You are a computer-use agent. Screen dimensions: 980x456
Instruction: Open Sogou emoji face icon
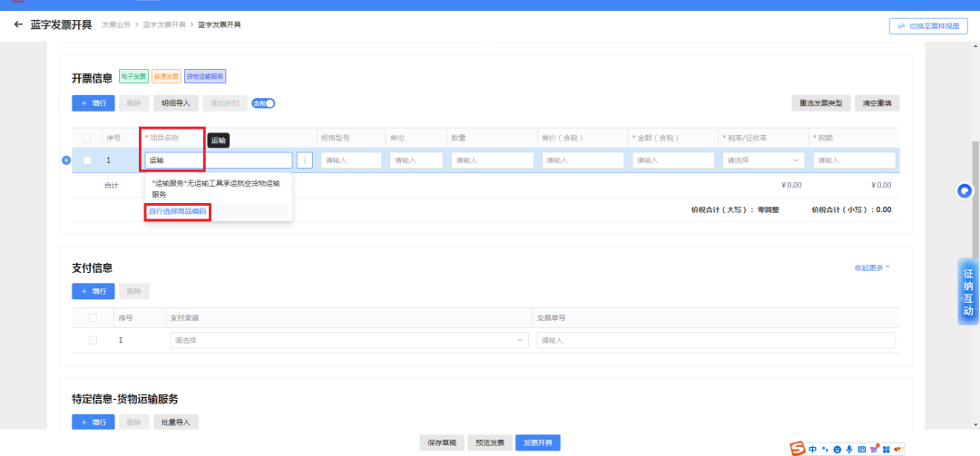tap(837, 449)
